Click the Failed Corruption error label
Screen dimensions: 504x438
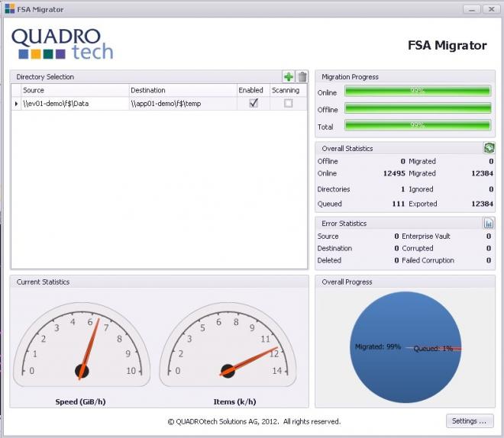[x=428, y=260]
